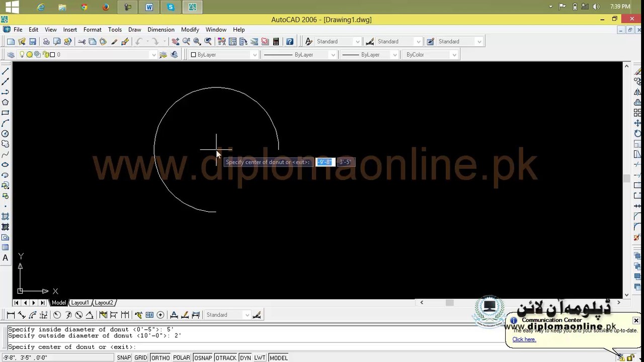Activate the Zoom Realtime tool
The height and width of the screenshot is (362, 644).
point(186,42)
